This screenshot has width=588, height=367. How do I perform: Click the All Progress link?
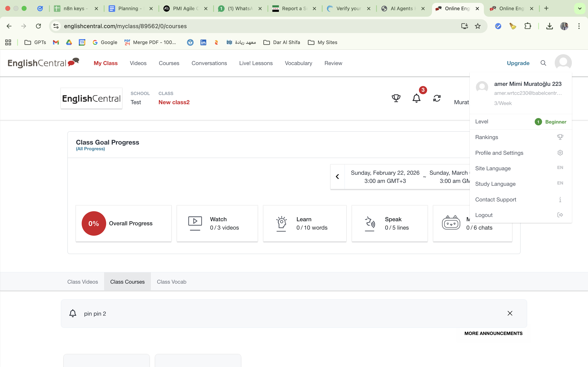(90, 149)
